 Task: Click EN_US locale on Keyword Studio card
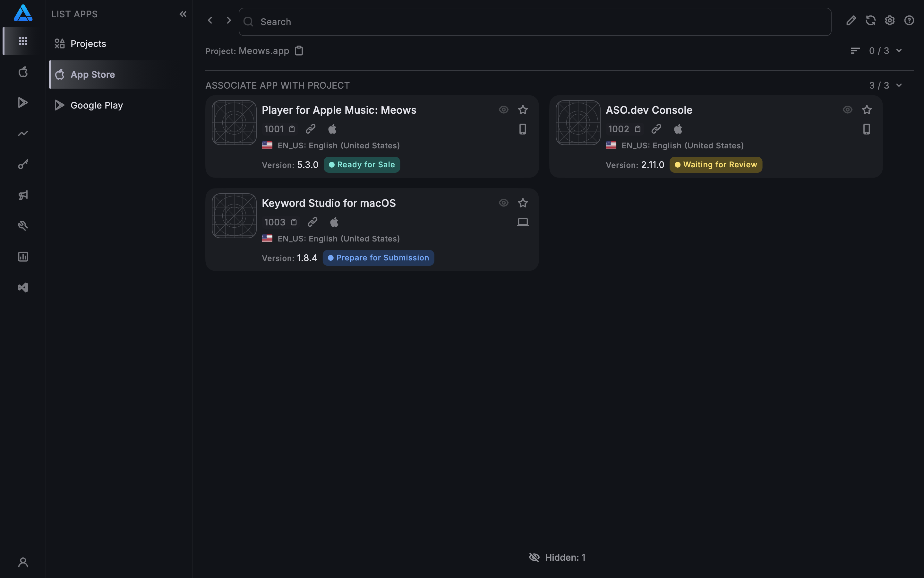tap(331, 239)
